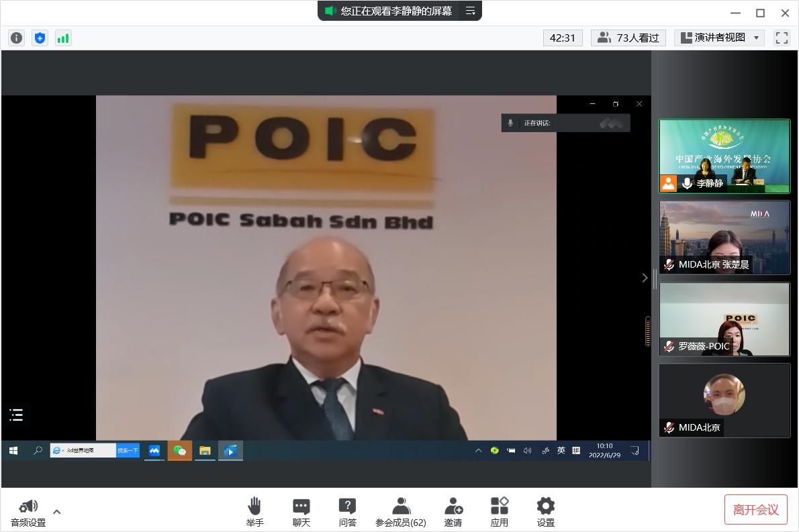The width and height of the screenshot is (799, 532).
Task: Open the video player taskbar icon
Action: click(230, 451)
